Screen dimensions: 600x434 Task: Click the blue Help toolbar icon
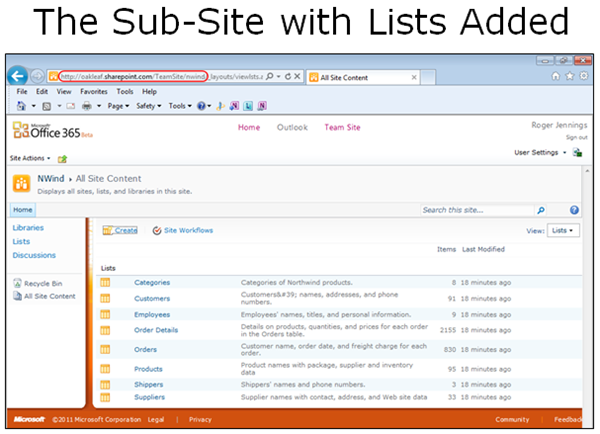[201, 106]
